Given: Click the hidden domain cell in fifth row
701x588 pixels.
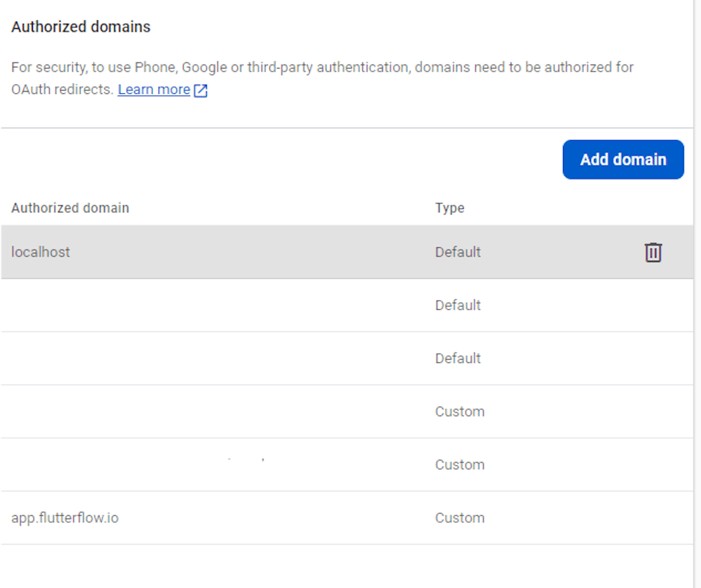Looking at the screenshot, I should (x=140, y=465).
